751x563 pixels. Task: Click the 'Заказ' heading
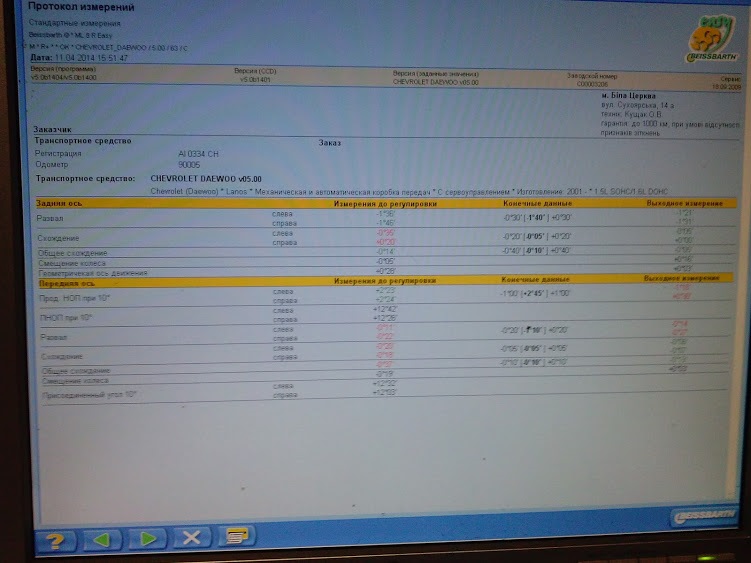pos(330,143)
